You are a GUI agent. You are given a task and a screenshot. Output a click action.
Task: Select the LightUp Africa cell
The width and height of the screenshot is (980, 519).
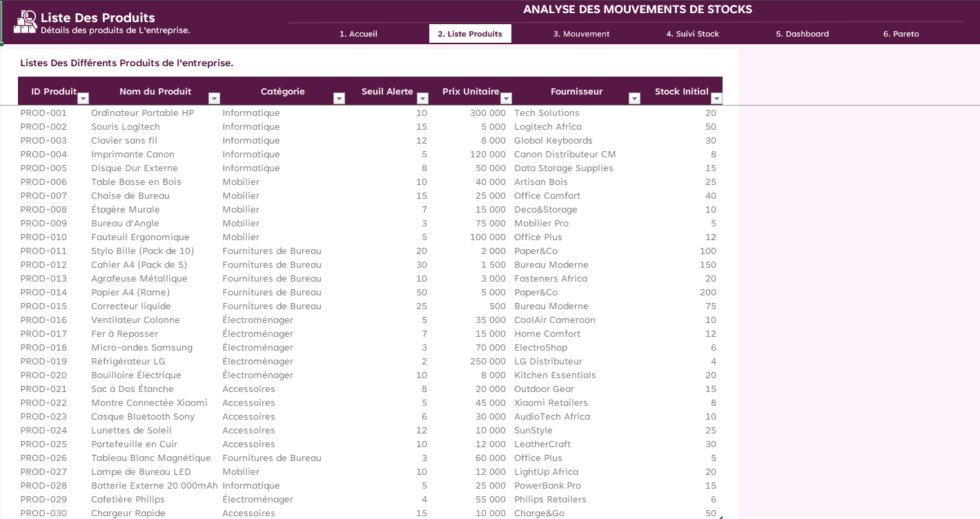(576, 471)
